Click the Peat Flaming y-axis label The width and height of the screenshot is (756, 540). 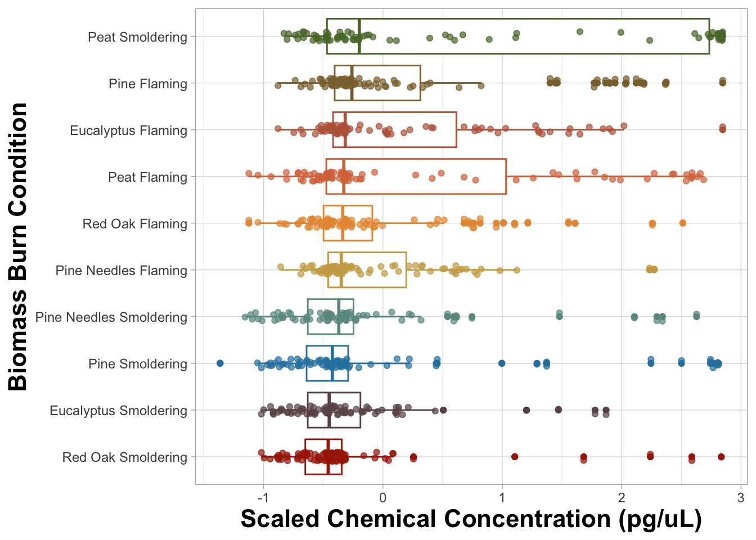[147, 177]
